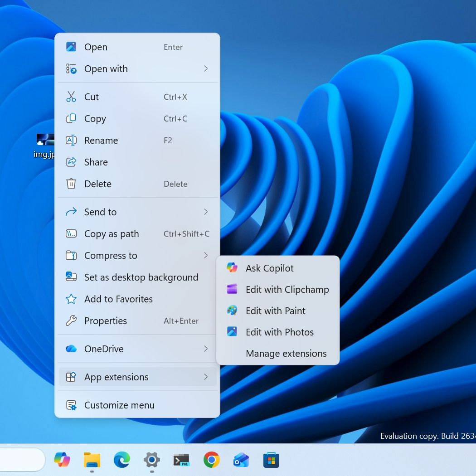
Task: Open Settings gear on the taskbar
Action: click(x=152, y=460)
